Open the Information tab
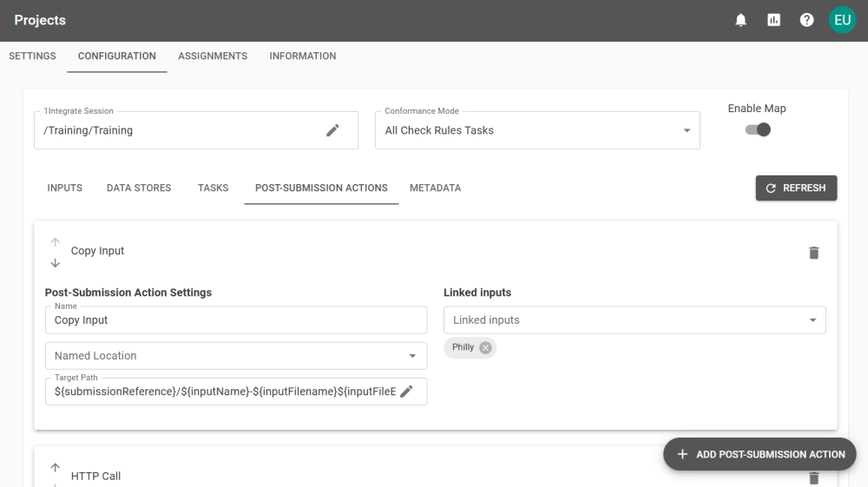 tap(303, 56)
